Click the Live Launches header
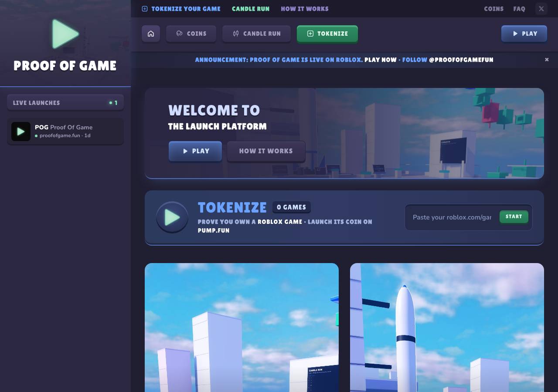The image size is (558, 392). tap(65, 103)
